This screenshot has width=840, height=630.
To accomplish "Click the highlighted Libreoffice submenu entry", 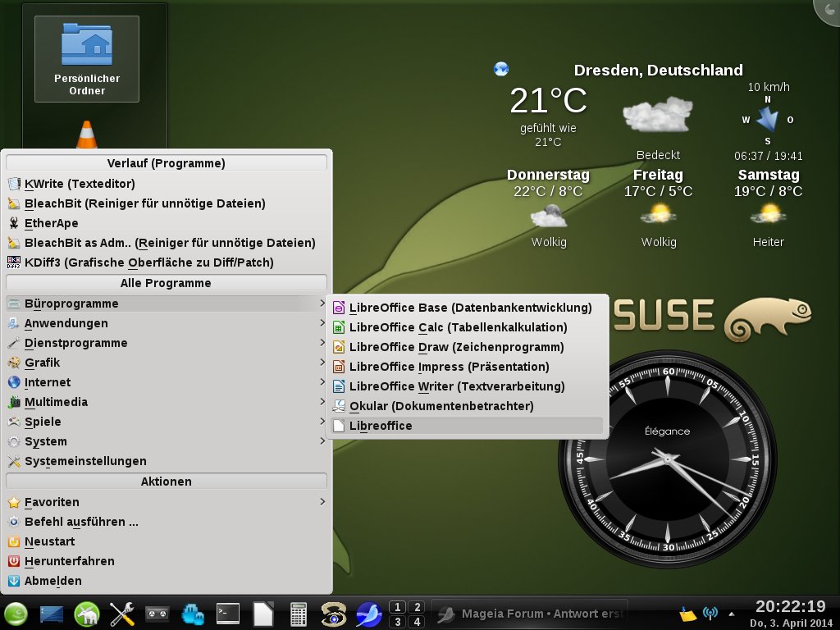I will click(x=467, y=426).
